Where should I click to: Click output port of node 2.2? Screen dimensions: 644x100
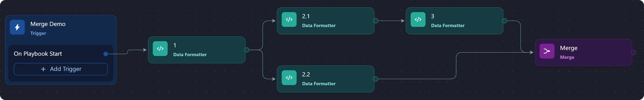coord(376,79)
